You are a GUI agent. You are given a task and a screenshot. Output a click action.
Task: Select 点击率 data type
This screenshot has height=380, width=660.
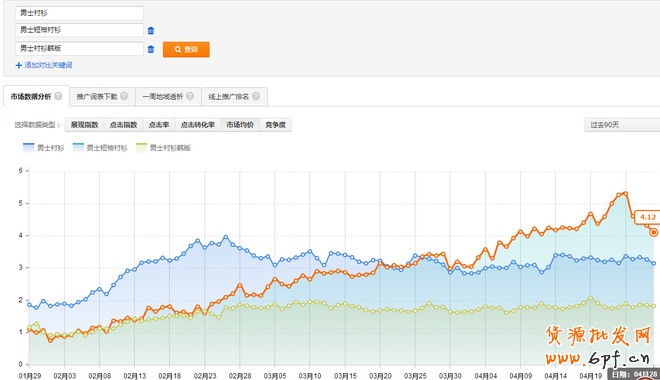[159, 125]
